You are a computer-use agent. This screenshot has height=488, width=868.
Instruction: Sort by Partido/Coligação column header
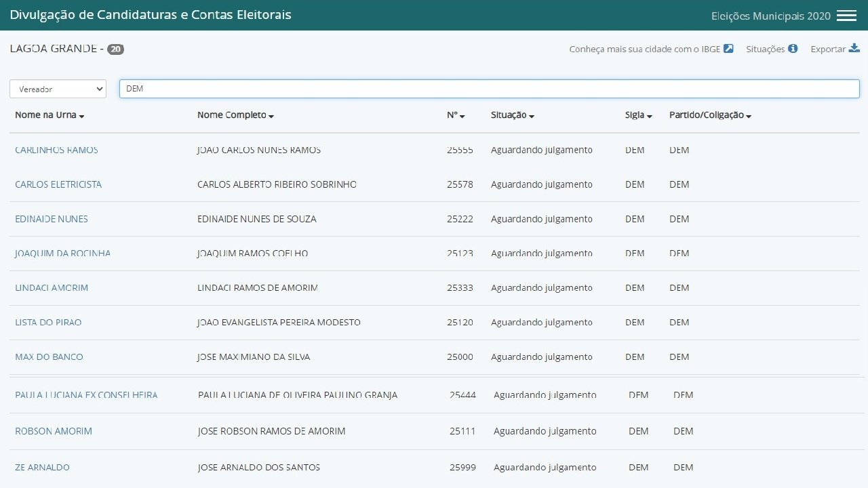(709, 115)
